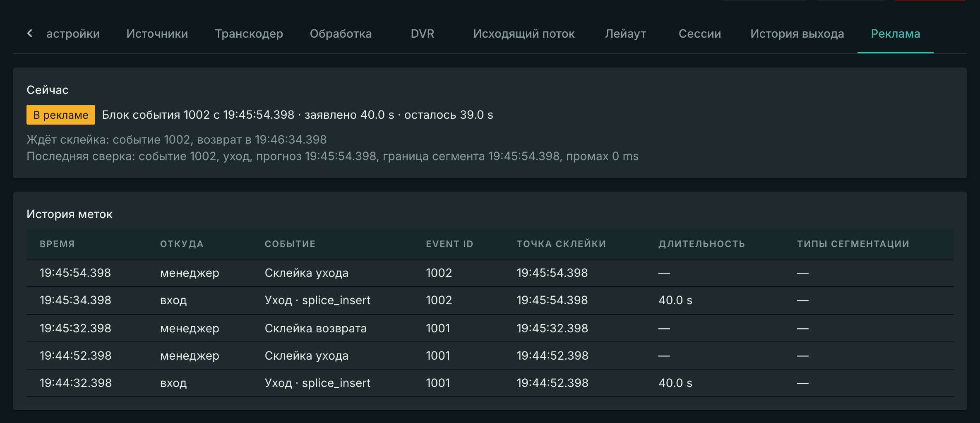Select time cell 19:45:32.398 in ВРЕМЯ column
980x423 pixels.
75,328
